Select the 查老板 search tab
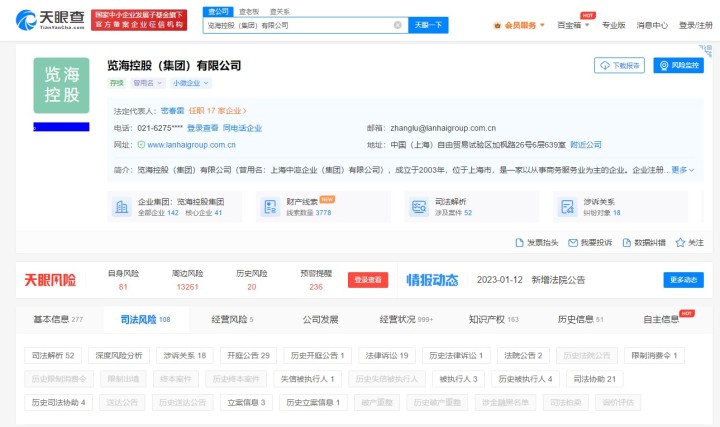The height and width of the screenshot is (427, 720). [249, 11]
